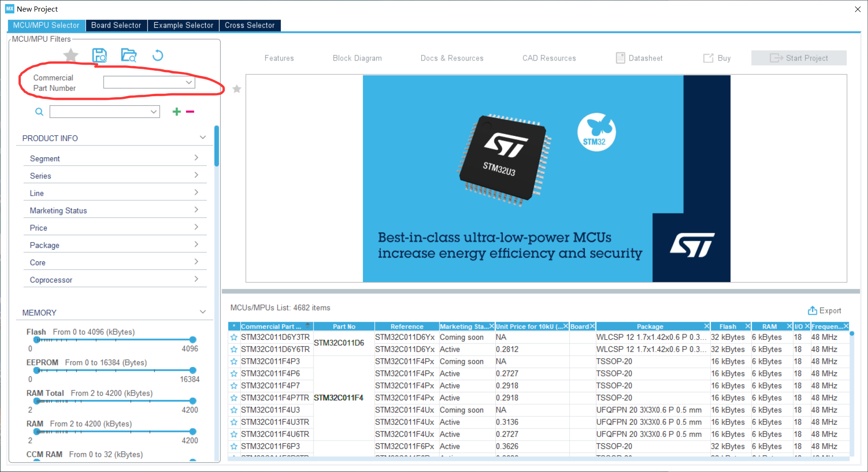
Task: Click the favorites star icon in filters
Action: coord(71,55)
